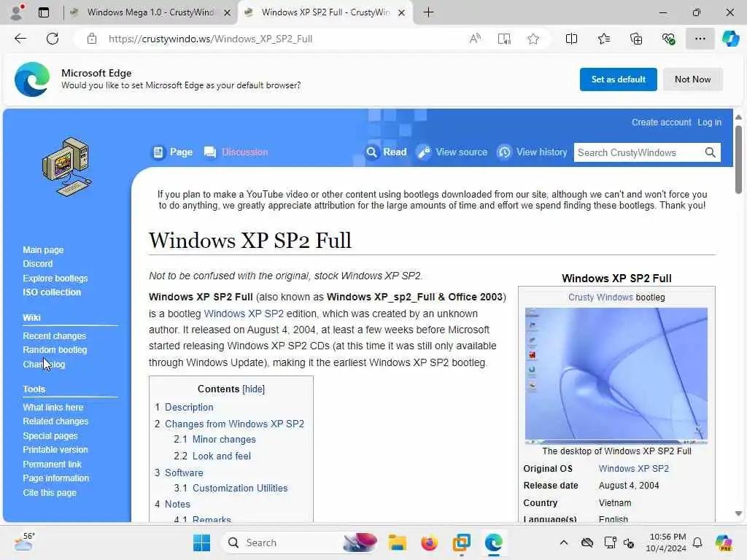Hide the Contents box

coord(253,389)
